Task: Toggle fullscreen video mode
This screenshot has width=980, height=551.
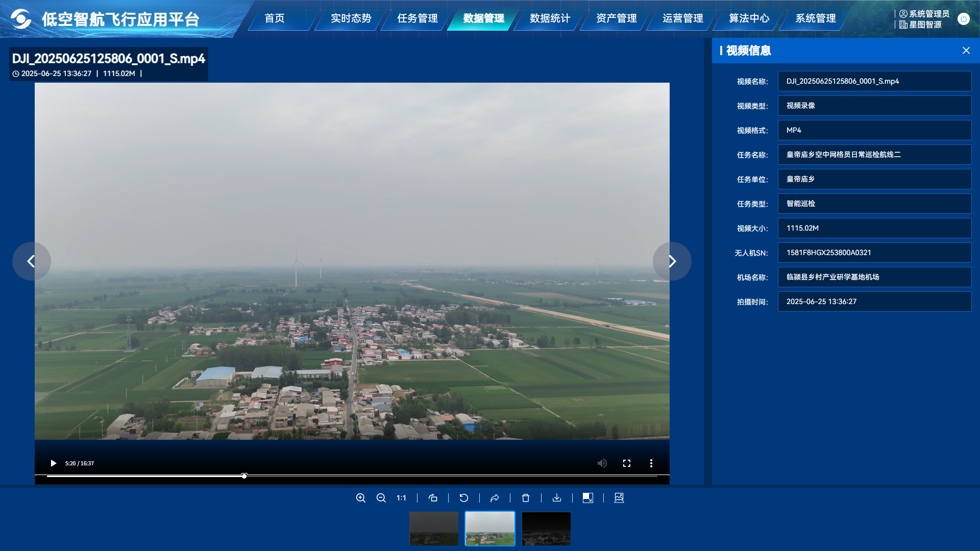Action: (x=627, y=463)
